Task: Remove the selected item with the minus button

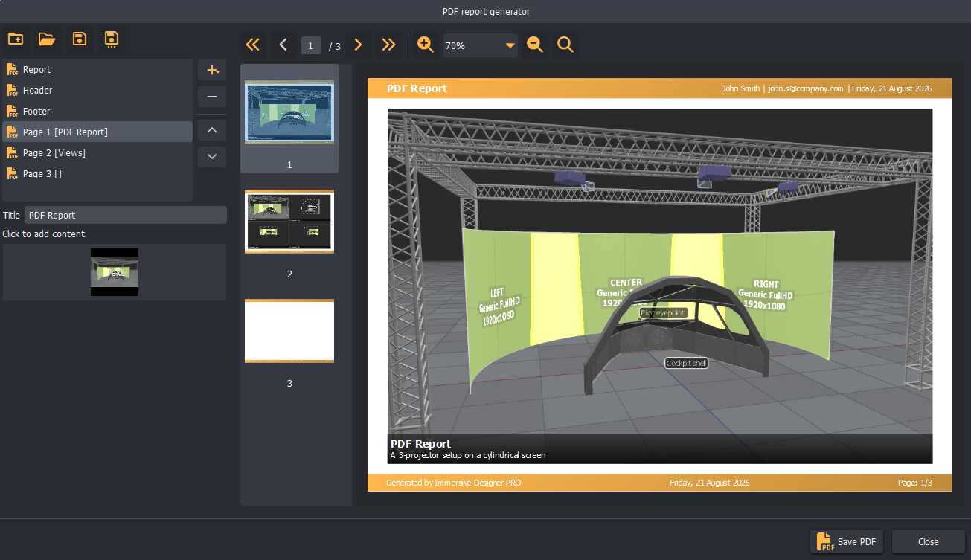Action: [212, 97]
